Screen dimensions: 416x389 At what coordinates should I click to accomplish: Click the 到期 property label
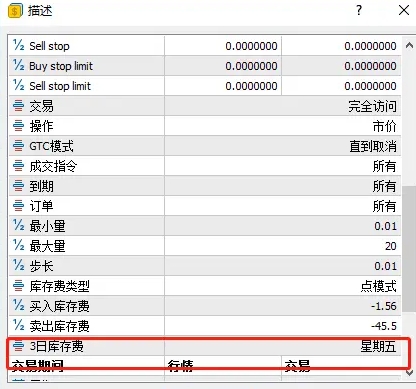41,186
